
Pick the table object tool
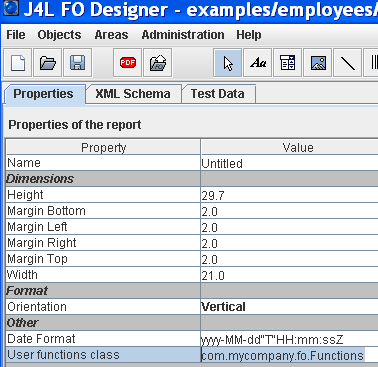click(288, 63)
